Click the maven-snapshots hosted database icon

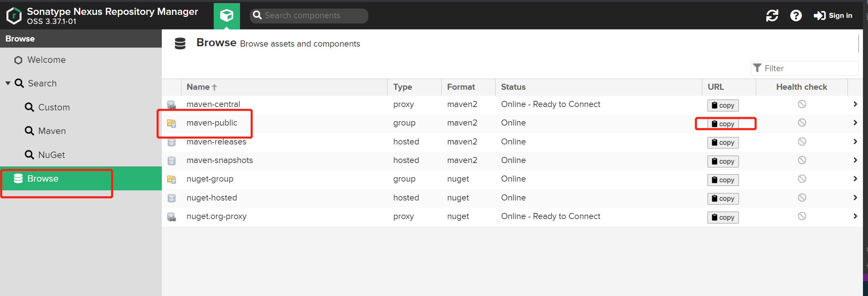pyautogui.click(x=172, y=161)
